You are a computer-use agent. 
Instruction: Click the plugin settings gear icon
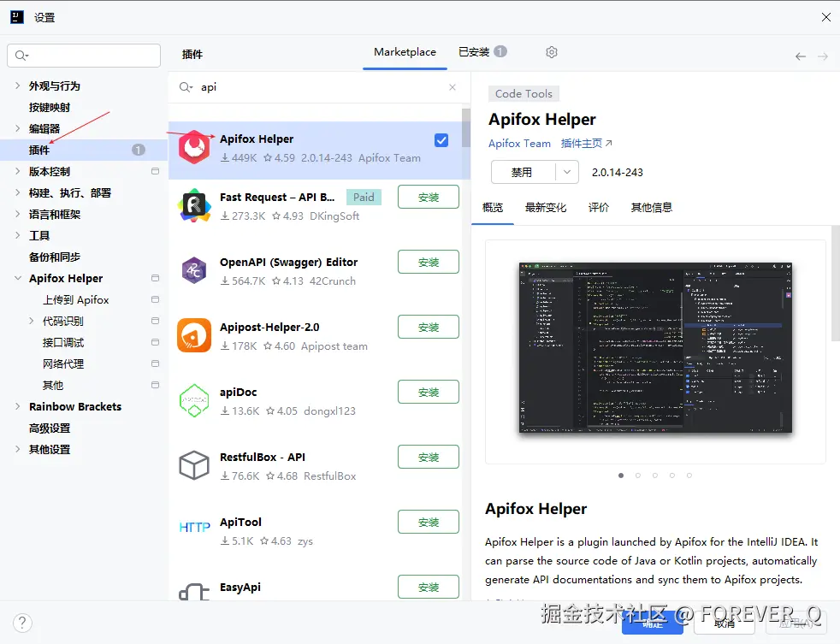coord(551,52)
